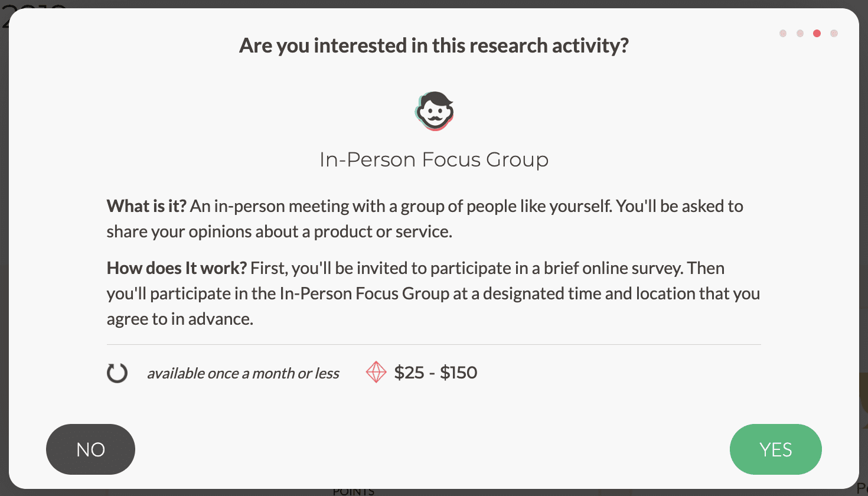This screenshot has width=868, height=496.
Task: Click the 'Are you interested' heading
Action: (x=434, y=45)
